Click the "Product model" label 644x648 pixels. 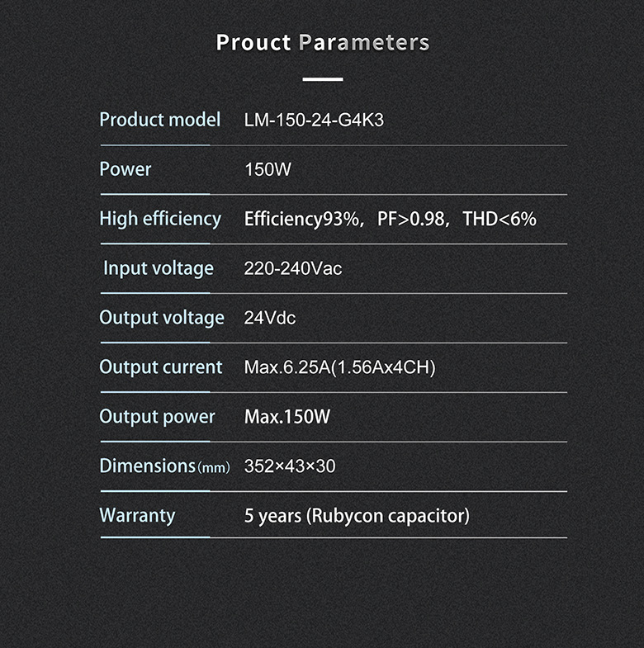pyautogui.click(x=159, y=120)
